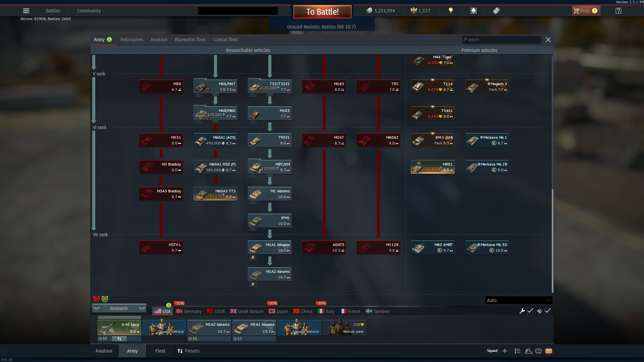Open the tickets icon in top bar
The image size is (644, 362).
point(496,11)
